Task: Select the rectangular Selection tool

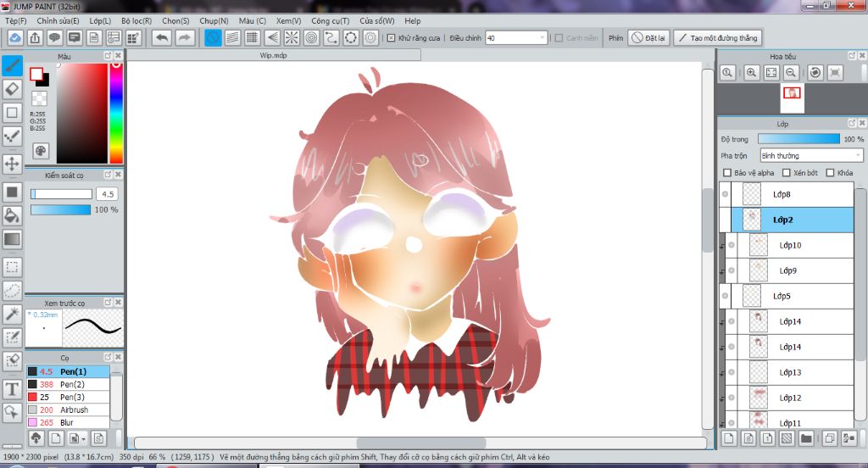Action: (12, 267)
